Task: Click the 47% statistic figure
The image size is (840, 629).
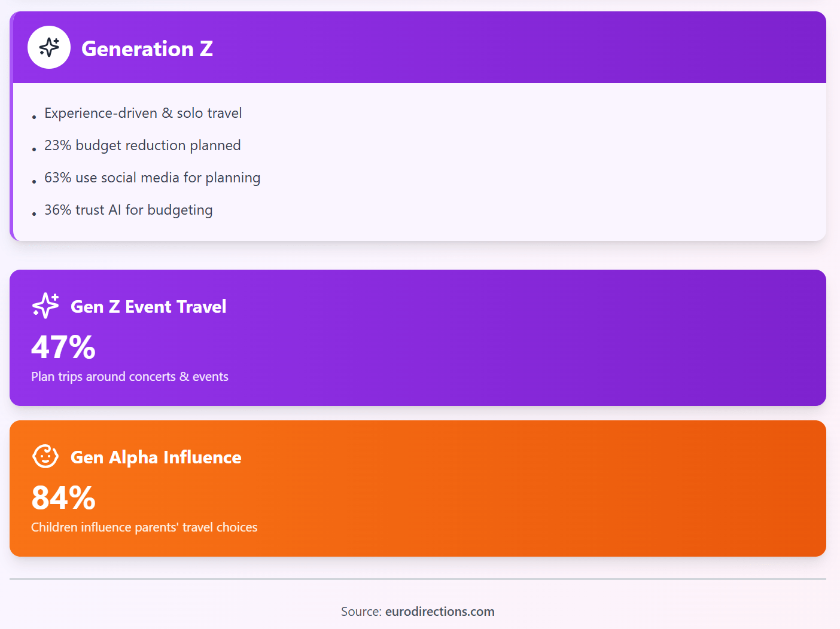Action: coord(63,347)
